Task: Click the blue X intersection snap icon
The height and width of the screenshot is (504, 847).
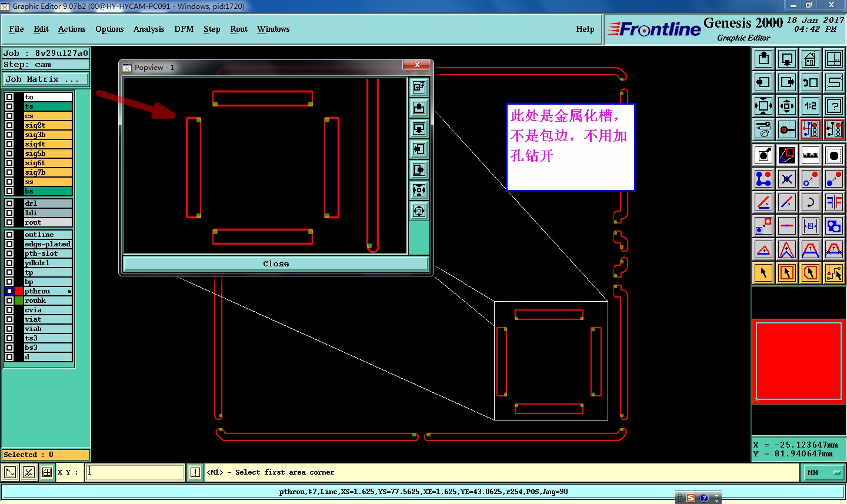Action: [787, 179]
